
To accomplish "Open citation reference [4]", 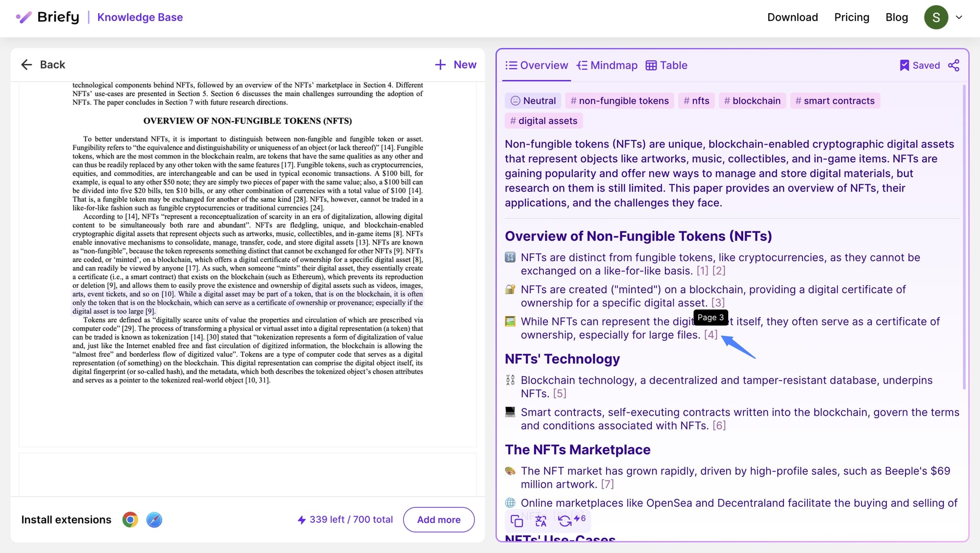I will click(710, 335).
